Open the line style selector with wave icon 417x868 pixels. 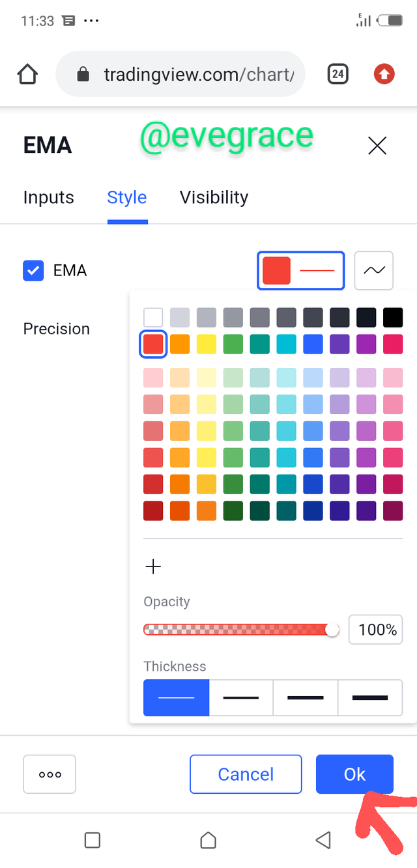374,270
